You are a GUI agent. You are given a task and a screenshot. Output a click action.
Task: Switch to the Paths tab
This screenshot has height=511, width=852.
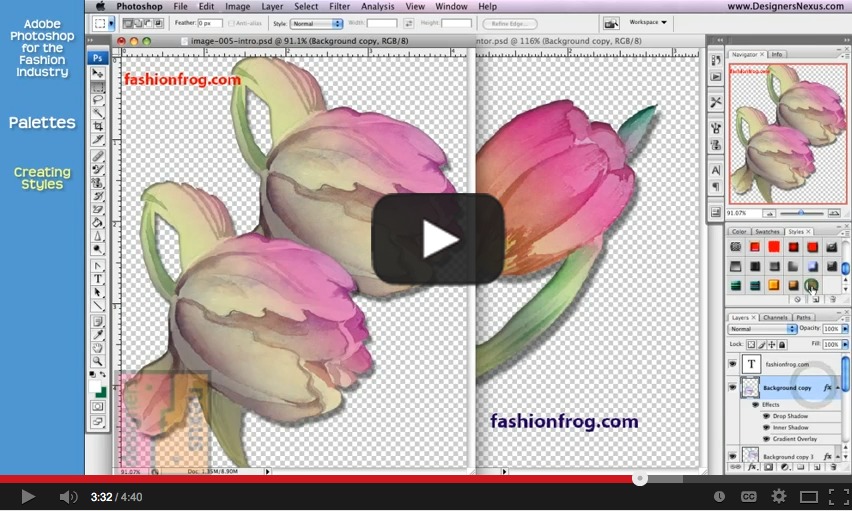point(804,317)
